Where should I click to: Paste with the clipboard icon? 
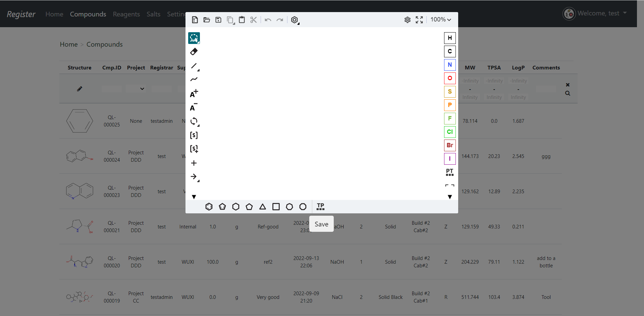click(x=242, y=20)
